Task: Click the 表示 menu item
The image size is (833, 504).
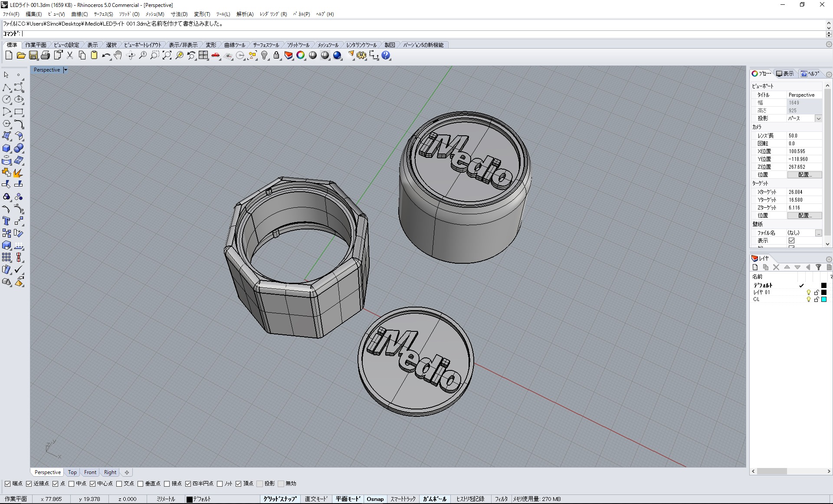Action: click(93, 45)
